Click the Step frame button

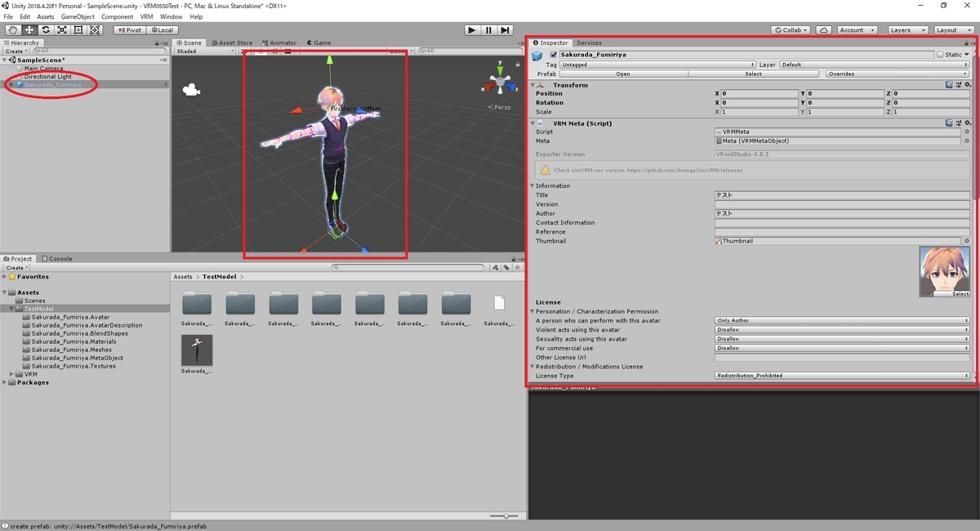point(506,30)
